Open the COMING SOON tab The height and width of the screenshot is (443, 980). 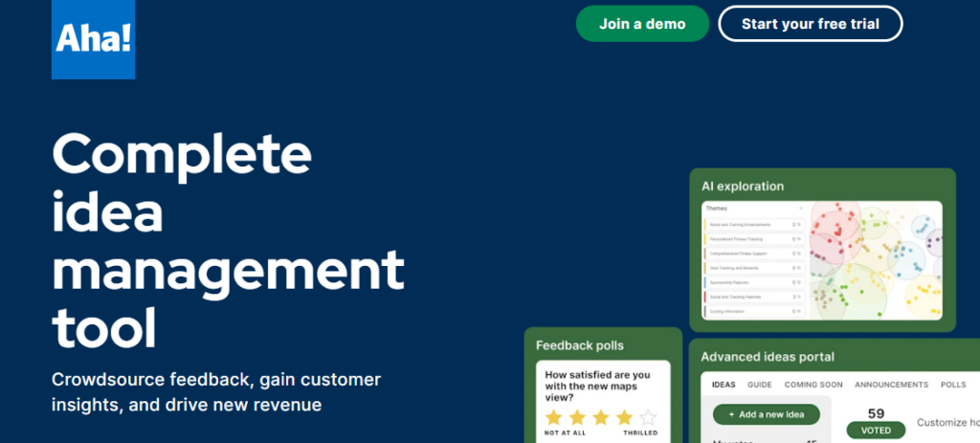click(813, 385)
